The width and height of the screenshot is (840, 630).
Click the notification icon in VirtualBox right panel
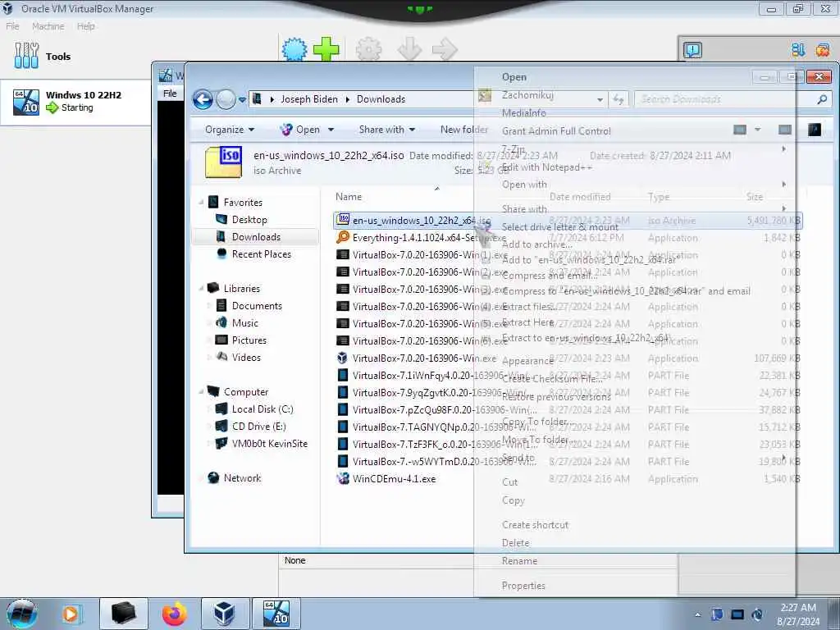(692, 50)
